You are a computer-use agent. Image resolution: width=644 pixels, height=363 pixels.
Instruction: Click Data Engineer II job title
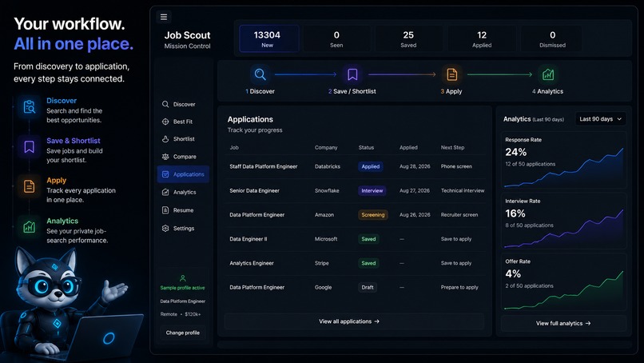tap(248, 239)
